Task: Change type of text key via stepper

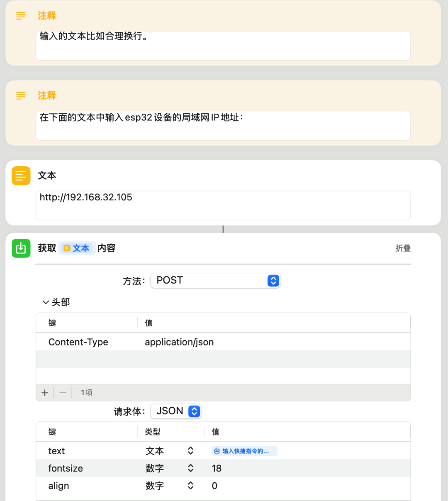Action: pyautogui.click(x=190, y=451)
